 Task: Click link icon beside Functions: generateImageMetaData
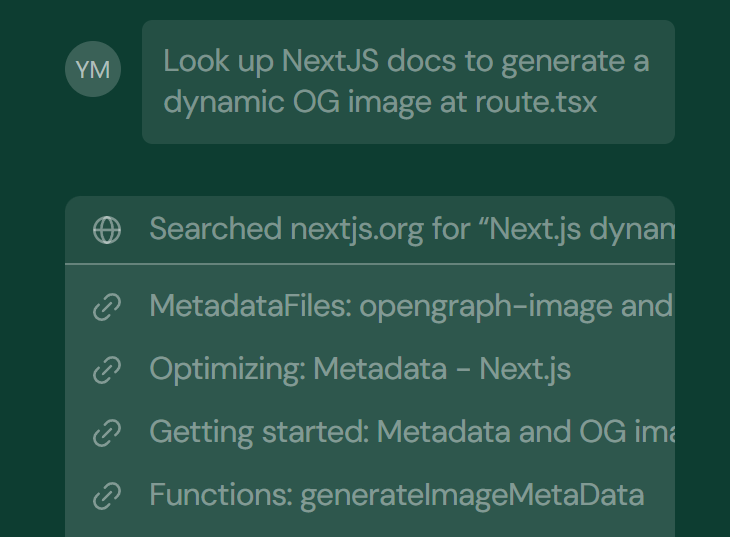(x=107, y=495)
